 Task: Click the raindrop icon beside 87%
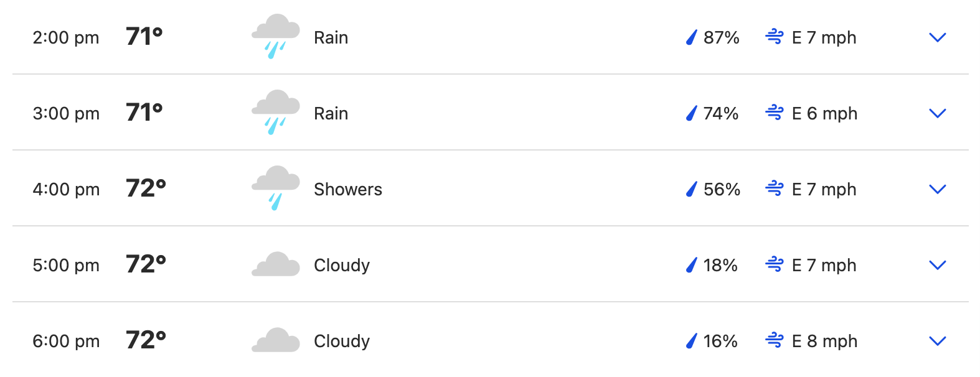point(691,37)
